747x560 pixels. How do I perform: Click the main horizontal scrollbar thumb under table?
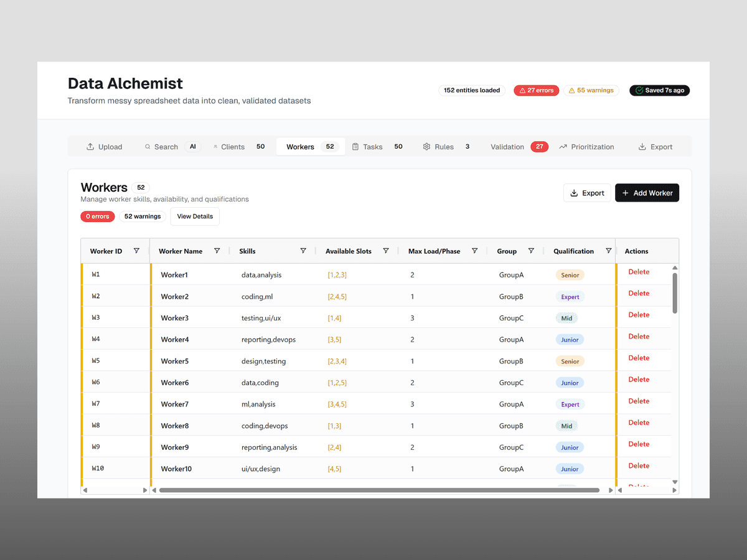(379, 490)
